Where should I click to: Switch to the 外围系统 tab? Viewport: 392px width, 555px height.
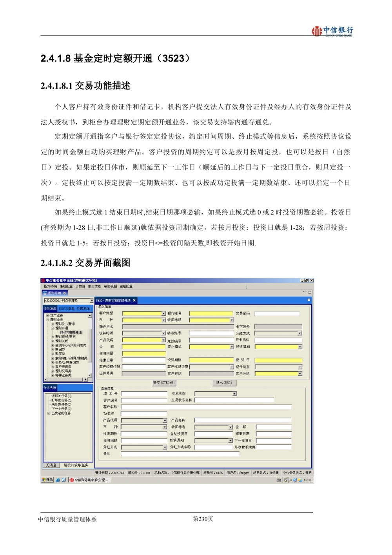pos(83,309)
